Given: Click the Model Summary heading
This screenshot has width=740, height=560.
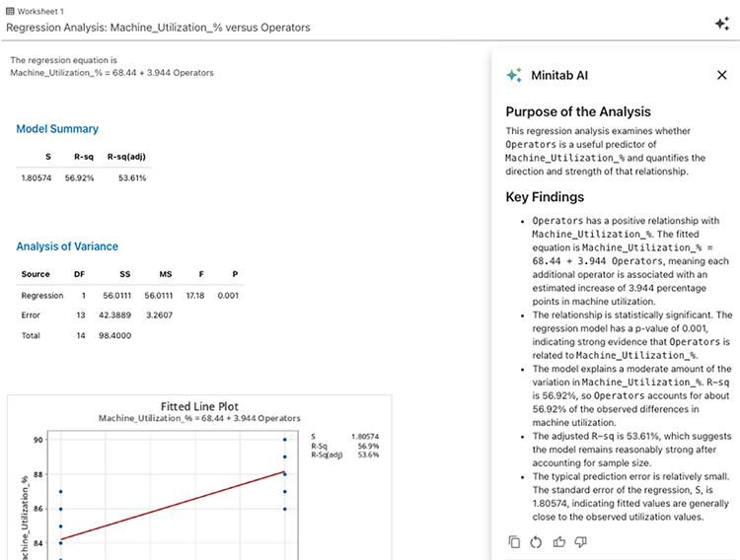Looking at the screenshot, I should pyautogui.click(x=57, y=129).
